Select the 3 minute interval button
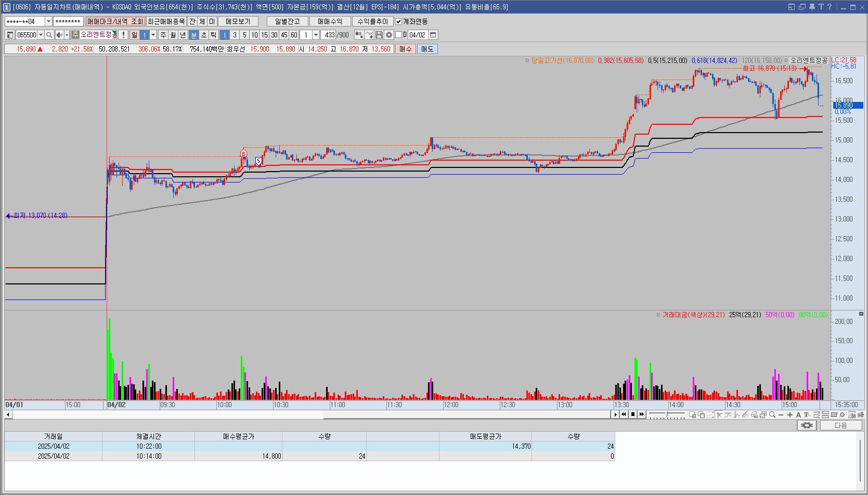 [235, 35]
